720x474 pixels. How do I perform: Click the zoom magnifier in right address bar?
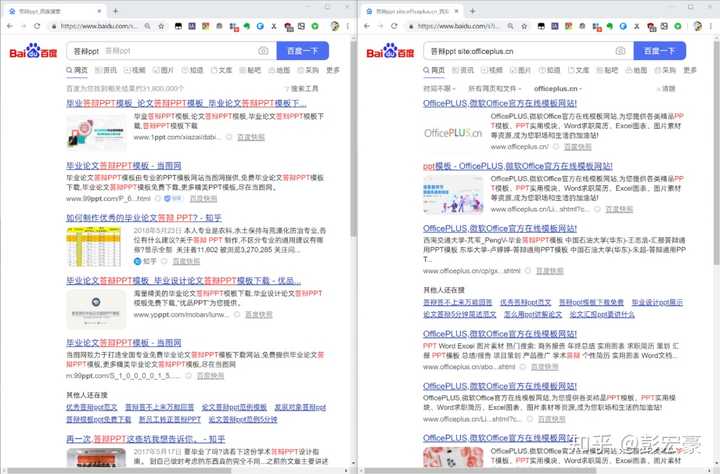[510, 26]
